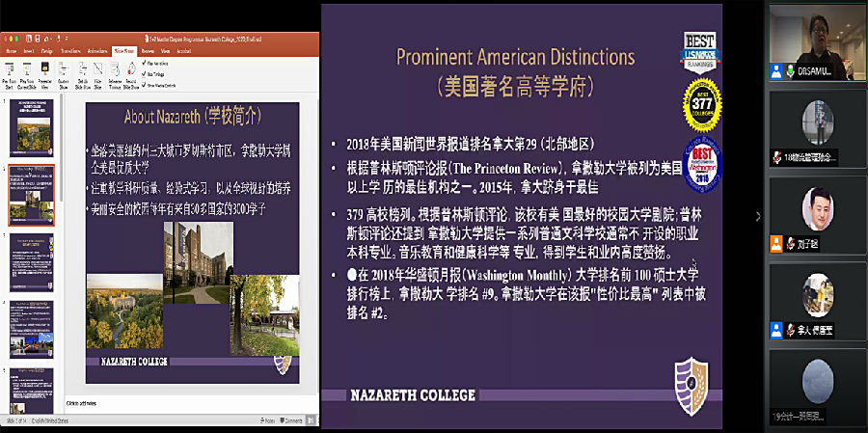868x433 pixels.
Task: Switch to the Transitions ribbon tab
Action: [x=70, y=50]
